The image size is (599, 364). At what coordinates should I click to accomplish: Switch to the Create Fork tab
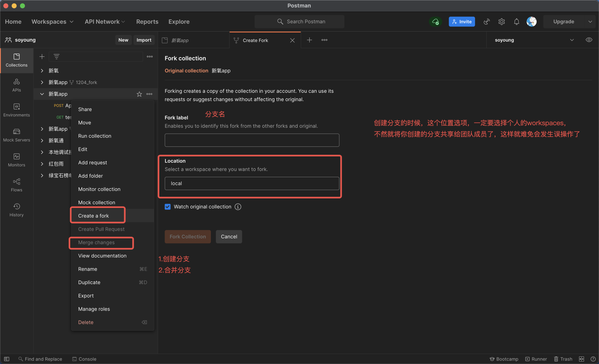255,40
